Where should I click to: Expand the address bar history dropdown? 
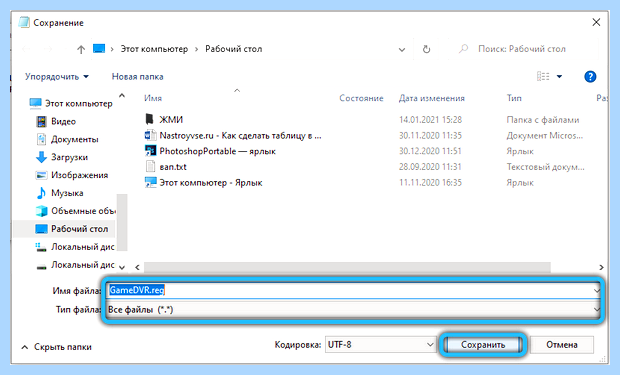pos(402,49)
